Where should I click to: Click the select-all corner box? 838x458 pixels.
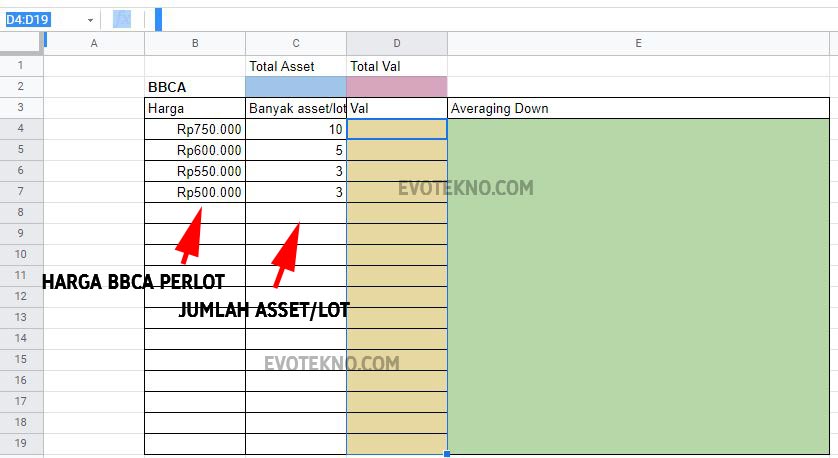(x=21, y=43)
